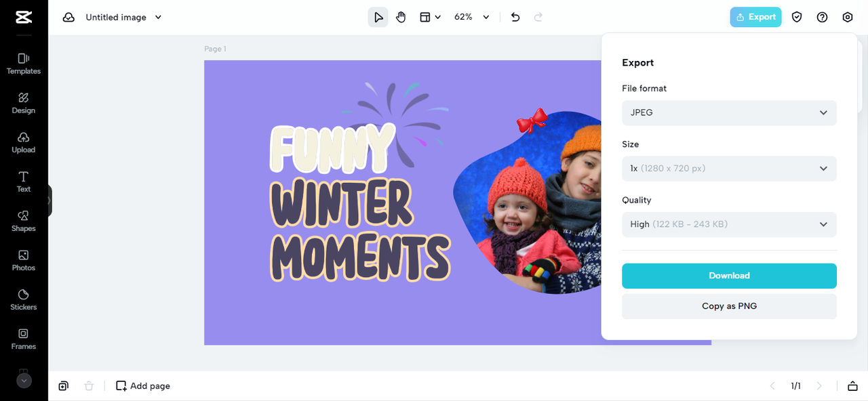Activate the Hand pan tool

tap(401, 18)
